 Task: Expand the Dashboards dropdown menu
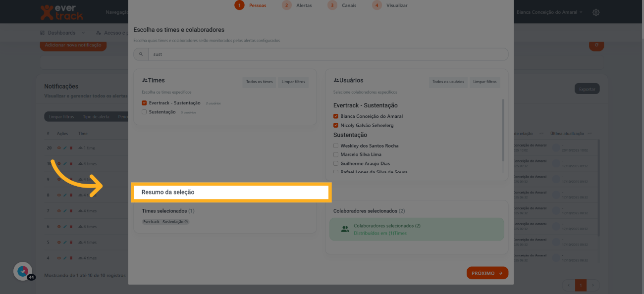62,33
